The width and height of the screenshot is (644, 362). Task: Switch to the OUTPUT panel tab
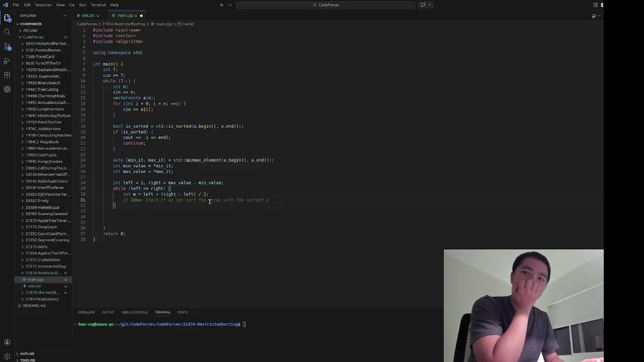[108, 312]
